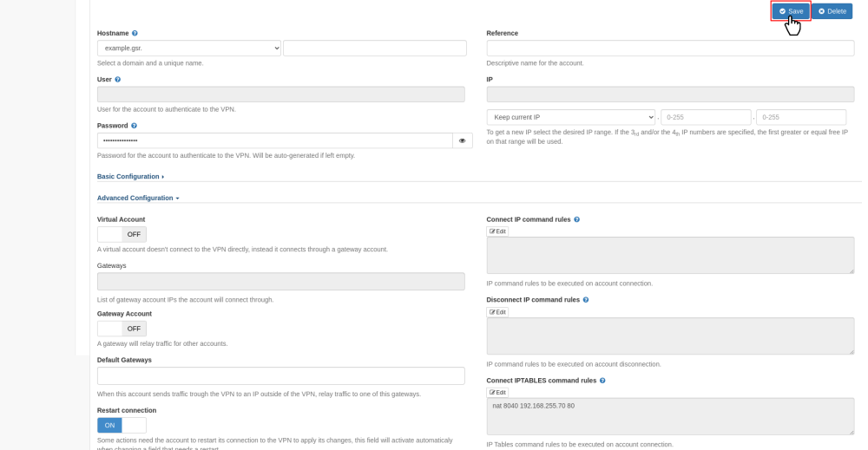Turn off the Restart connection switch
The width and height of the screenshot is (868, 450).
(x=122, y=425)
